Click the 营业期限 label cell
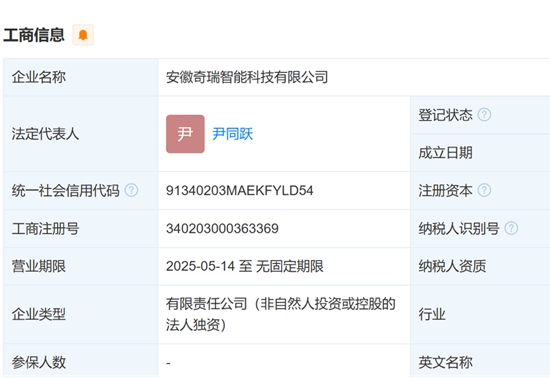The width and height of the screenshot is (550, 378). [x=81, y=266]
